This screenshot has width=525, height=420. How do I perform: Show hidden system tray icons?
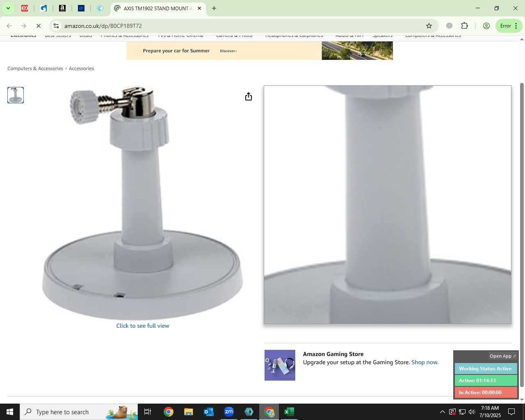[x=442, y=412]
